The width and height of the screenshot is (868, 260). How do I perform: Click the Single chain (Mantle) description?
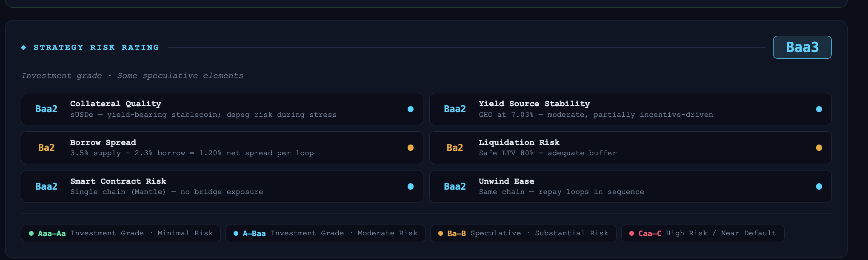pyautogui.click(x=167, y=192)
